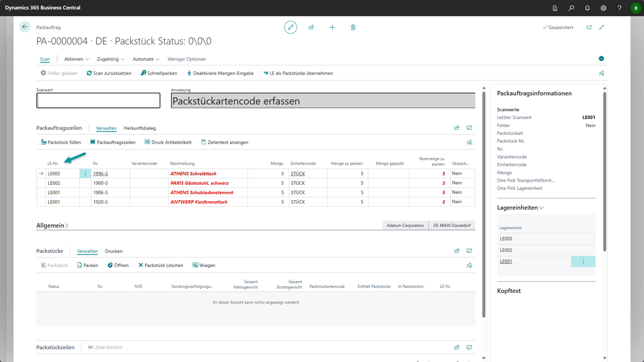Delete the Packauftrag using the trash icon

(x=353, y=27)
